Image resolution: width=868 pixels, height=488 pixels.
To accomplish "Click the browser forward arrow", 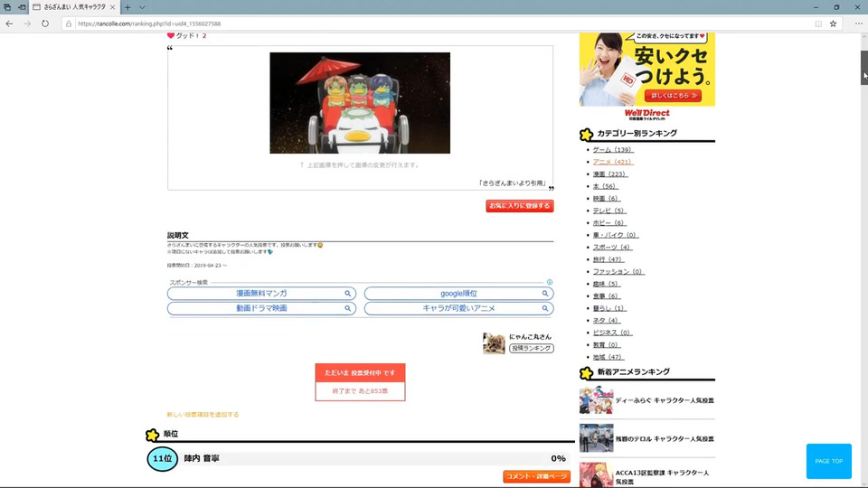I will coord(27,23).
